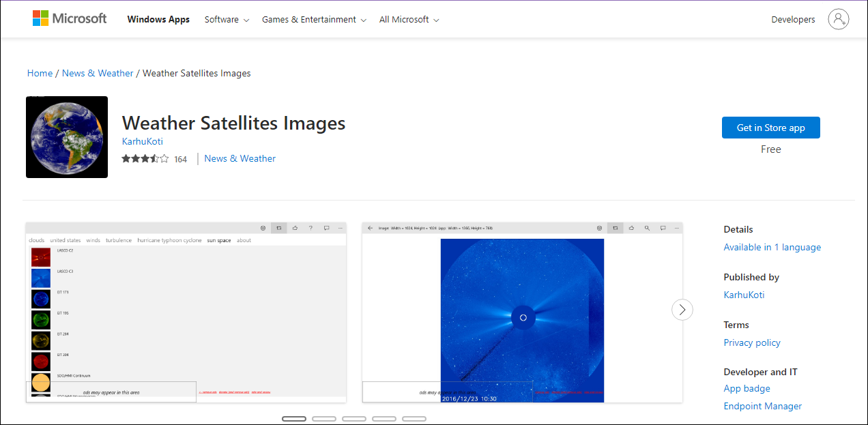The height and width of the screenshot is (425, 868).
Task: Click the thumbs-up like icon in the screenshot
Action: point(295,228)
